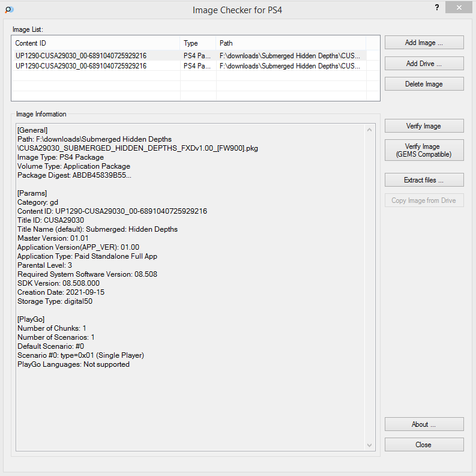Click the Parental Level: 3 line
The height and width of the screenshot is (476, 476).
pyautogui.click(x=44, y=265)
